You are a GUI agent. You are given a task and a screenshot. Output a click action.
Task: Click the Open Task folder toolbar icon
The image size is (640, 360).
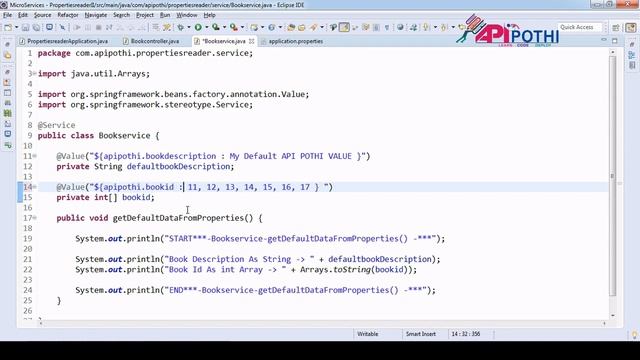point(302,27)
